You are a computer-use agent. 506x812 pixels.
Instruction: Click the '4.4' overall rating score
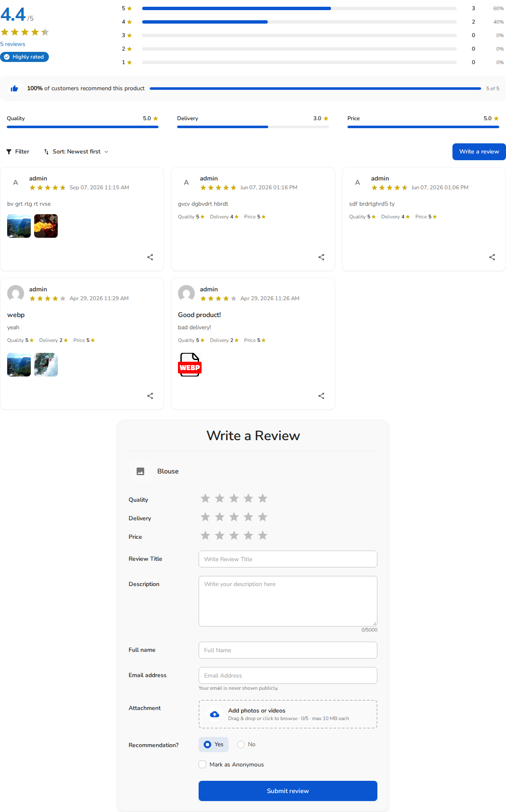coord(13,15)
